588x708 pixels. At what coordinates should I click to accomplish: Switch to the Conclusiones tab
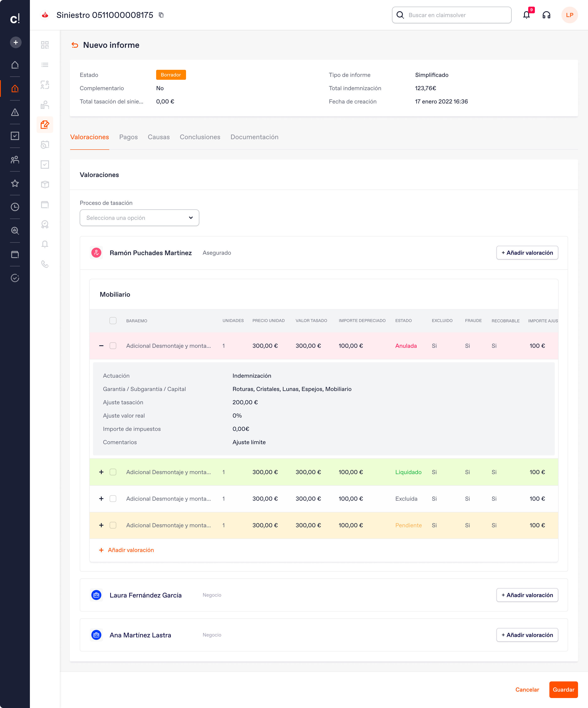(200, 137)
